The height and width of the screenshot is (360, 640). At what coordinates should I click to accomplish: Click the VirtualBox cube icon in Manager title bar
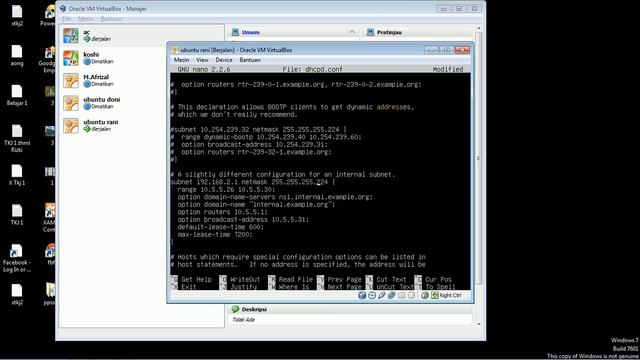pyautogui.click(x=63, y=9)
